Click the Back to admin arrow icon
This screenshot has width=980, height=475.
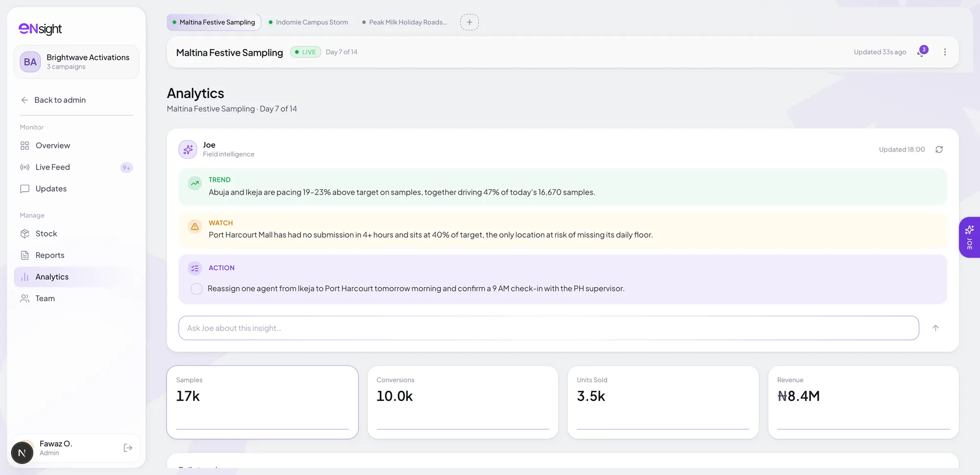click(x=24, y=100)
